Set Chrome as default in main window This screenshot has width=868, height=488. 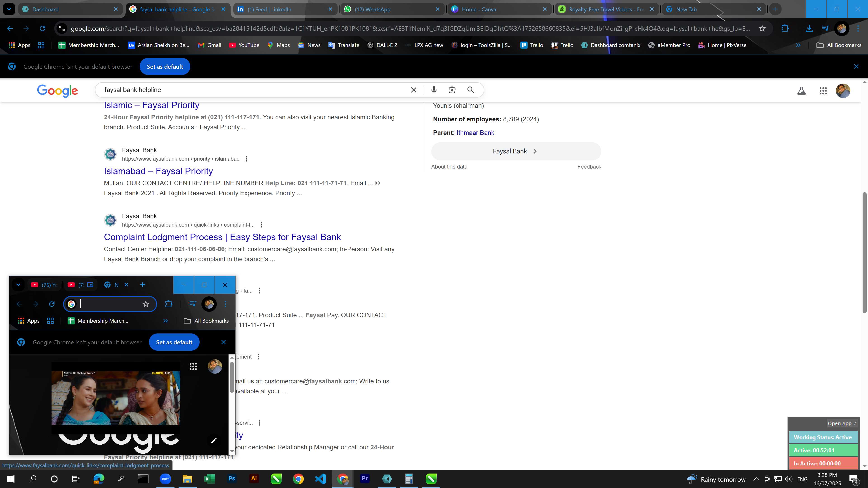pyautogui.click(x=165, y=67)
